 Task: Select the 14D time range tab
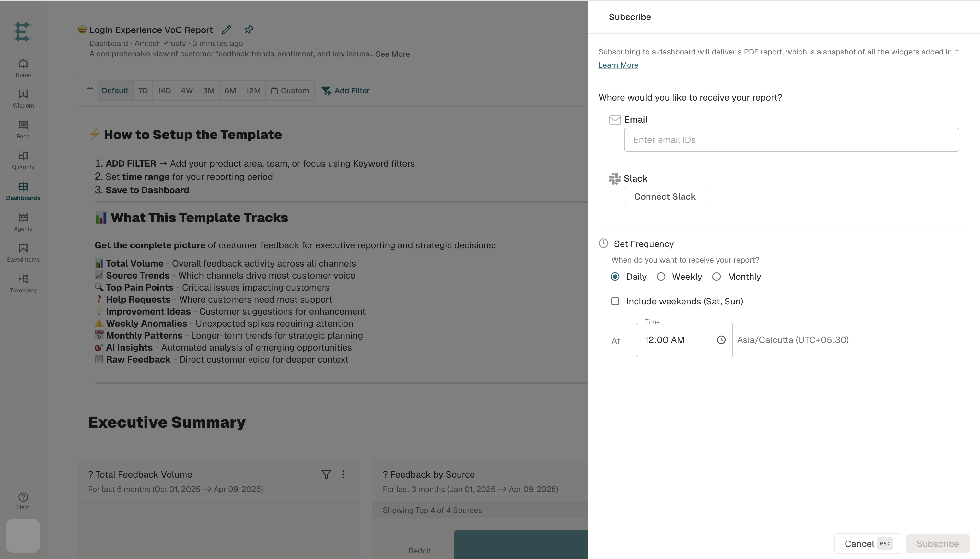164,90
